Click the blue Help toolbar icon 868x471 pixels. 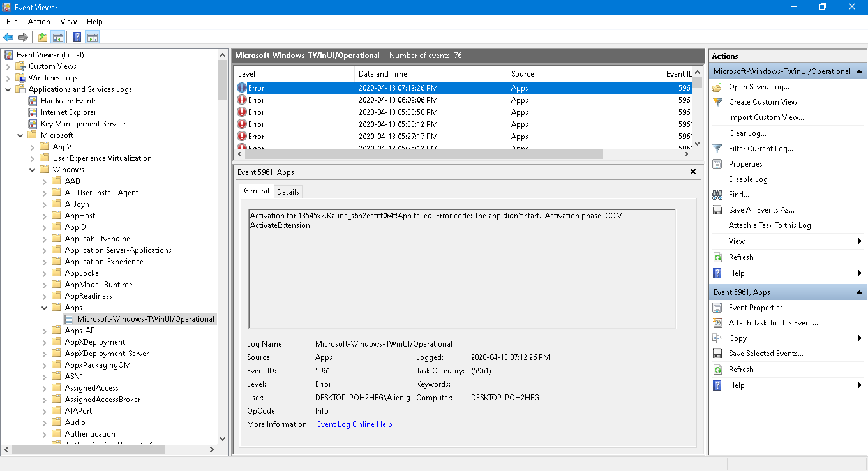tap(77, 37)
